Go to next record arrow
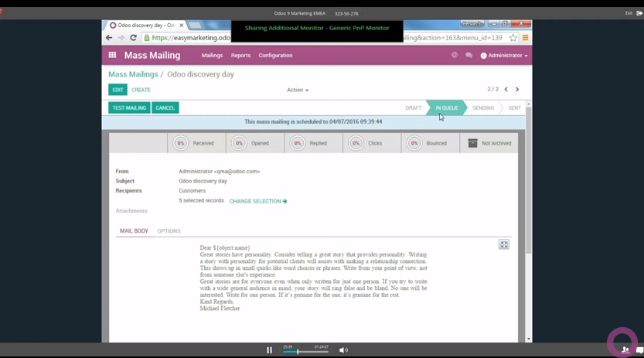The height and width of the screenshot is (358, 644). (x=517, y=90)
